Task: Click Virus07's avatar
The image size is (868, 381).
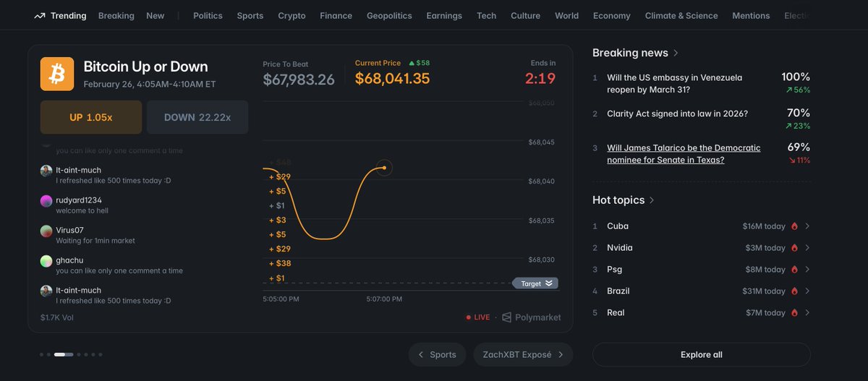Action: [46, 231]
